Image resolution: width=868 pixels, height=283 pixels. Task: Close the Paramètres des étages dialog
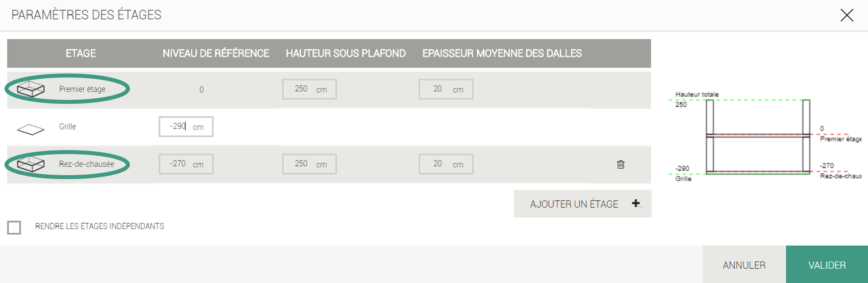point(846,15)
